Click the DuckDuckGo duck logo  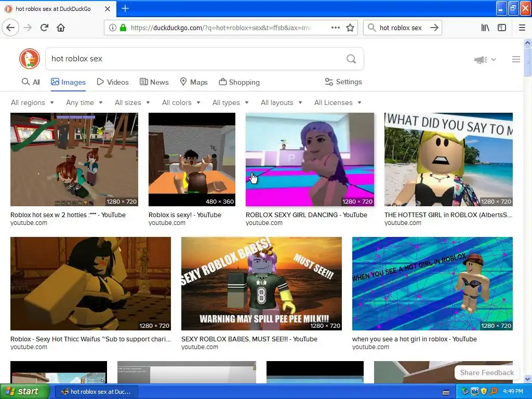30,59
